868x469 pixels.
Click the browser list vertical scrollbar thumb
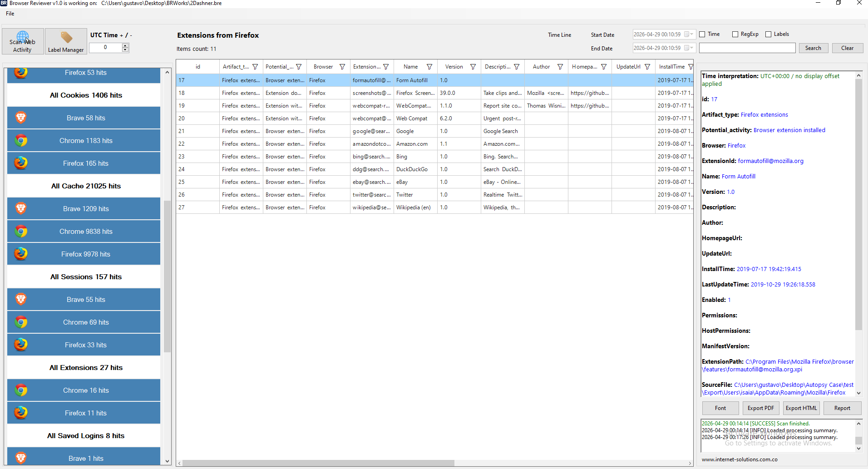point(167,276)
